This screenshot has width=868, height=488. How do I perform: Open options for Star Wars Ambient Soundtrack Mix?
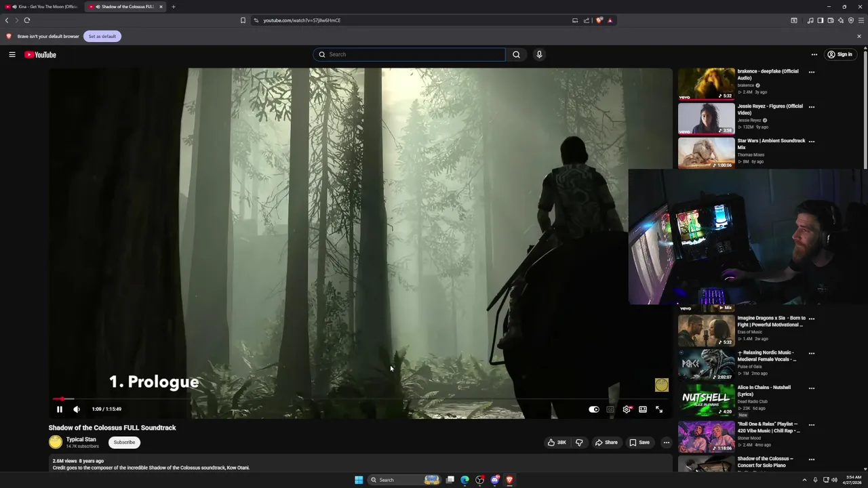[x=812, y=142]
